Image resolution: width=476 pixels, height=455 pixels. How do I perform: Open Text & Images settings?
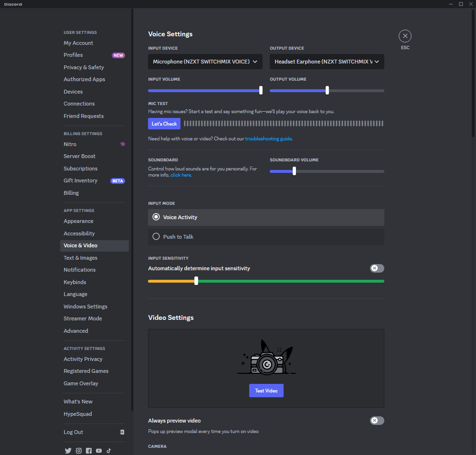click(x=95, y=258)
